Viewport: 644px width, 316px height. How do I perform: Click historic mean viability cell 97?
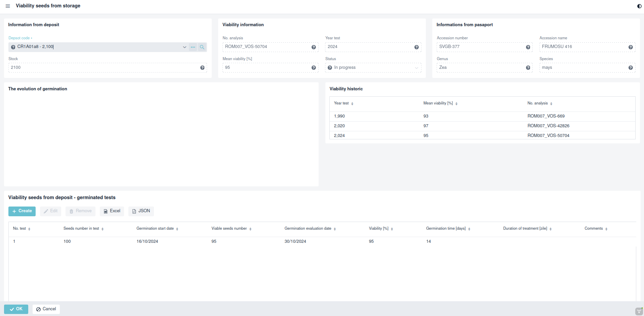tap(426, 126)
